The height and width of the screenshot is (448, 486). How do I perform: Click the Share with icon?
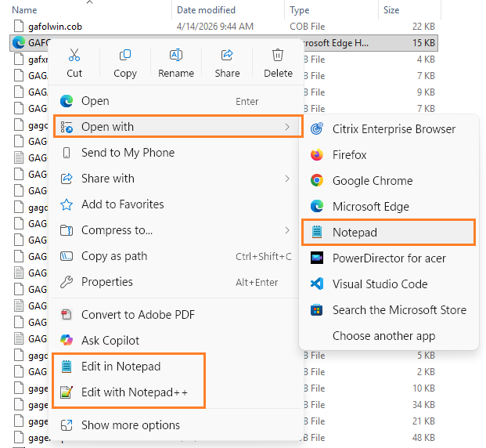click(67, 179)
